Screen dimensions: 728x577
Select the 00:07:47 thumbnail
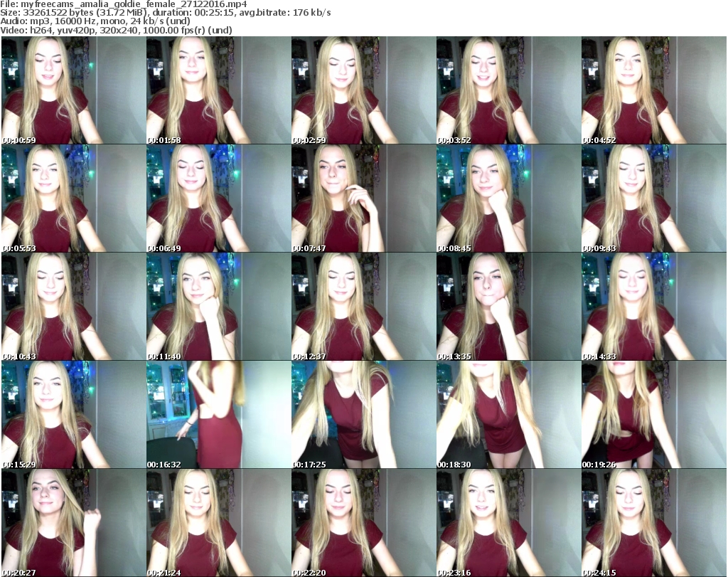click(x=363, y=198)
